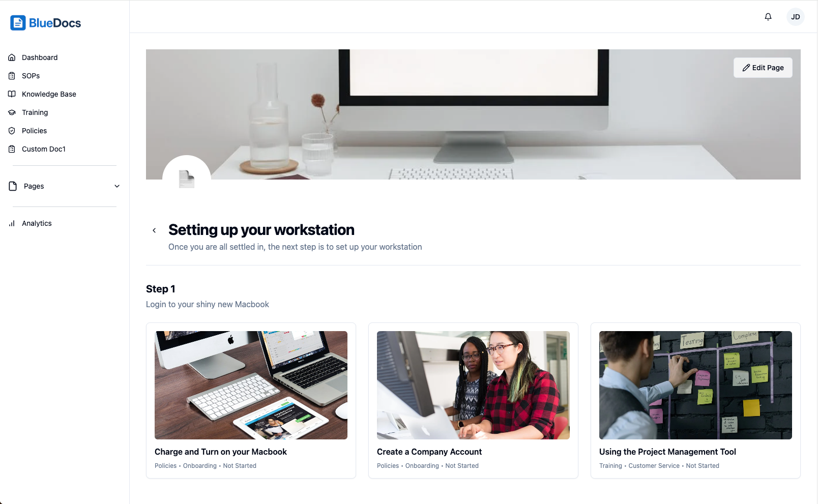Click the Analytics bar chart icon
This screenshot has height=504, width=818.
point(12,223)
